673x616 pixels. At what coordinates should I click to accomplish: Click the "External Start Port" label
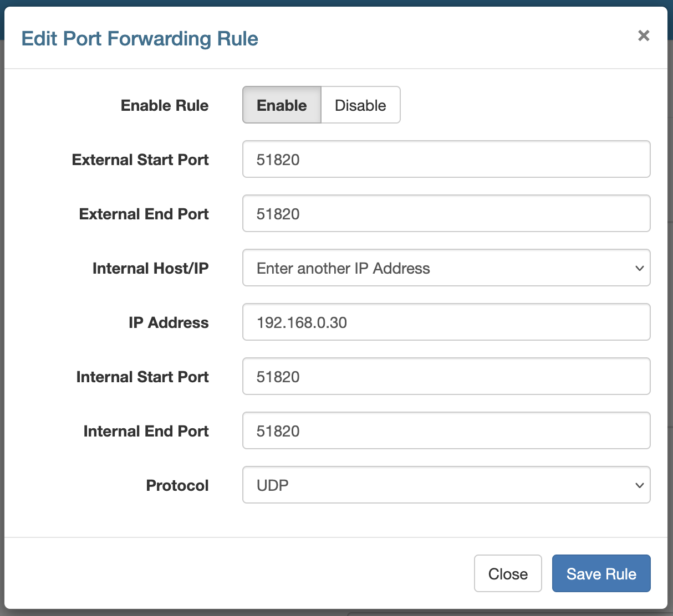[140, 160]
